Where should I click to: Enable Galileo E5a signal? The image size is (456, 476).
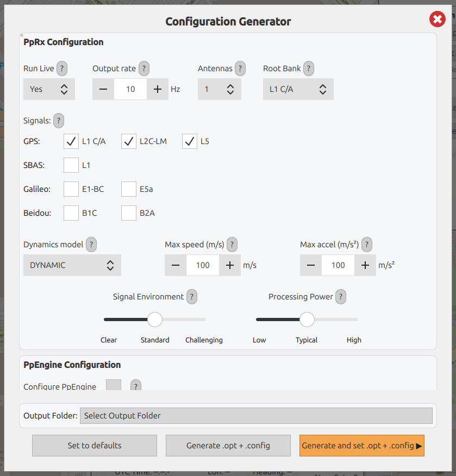pyautogui.click(x=129, y=190)
